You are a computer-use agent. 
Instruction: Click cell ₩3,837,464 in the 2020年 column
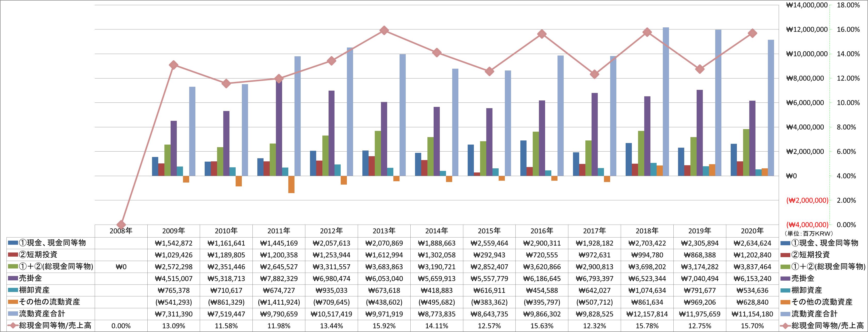[752, 267]
